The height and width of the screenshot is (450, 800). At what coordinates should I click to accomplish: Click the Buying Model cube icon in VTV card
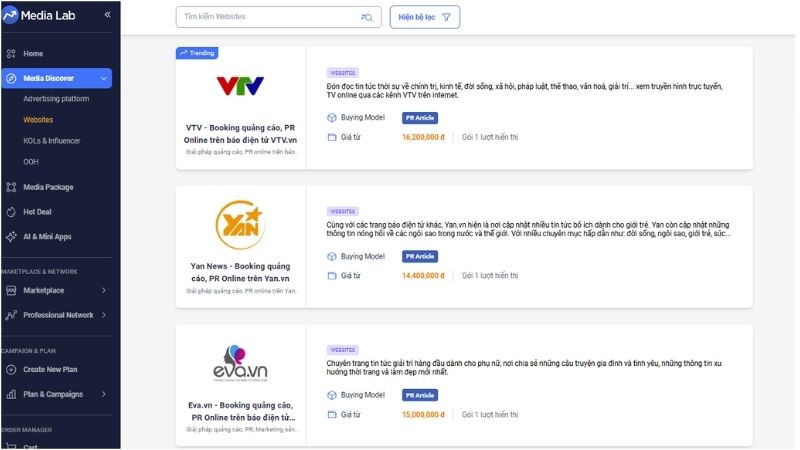click(332, 118)
